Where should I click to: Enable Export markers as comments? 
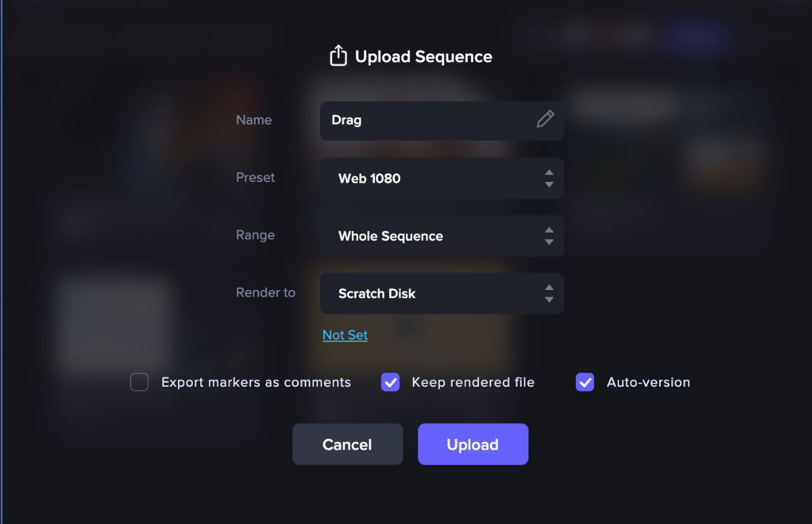(139, 382)
